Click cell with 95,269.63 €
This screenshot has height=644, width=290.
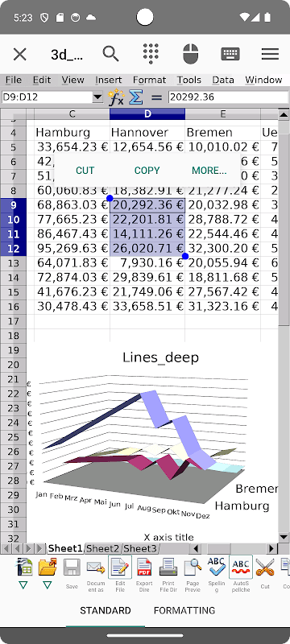point(72,248)
